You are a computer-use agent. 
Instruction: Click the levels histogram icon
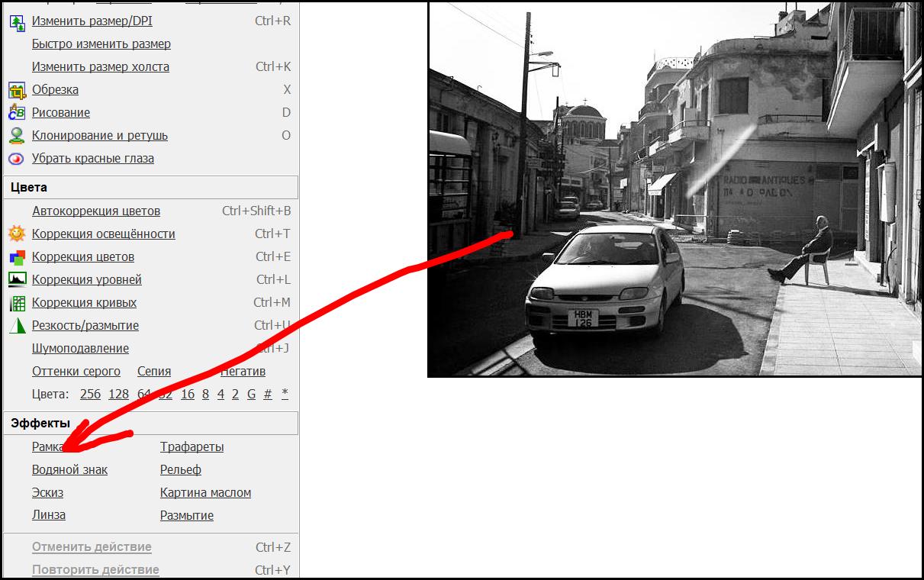pyautogui.click(x=17, y=280)
